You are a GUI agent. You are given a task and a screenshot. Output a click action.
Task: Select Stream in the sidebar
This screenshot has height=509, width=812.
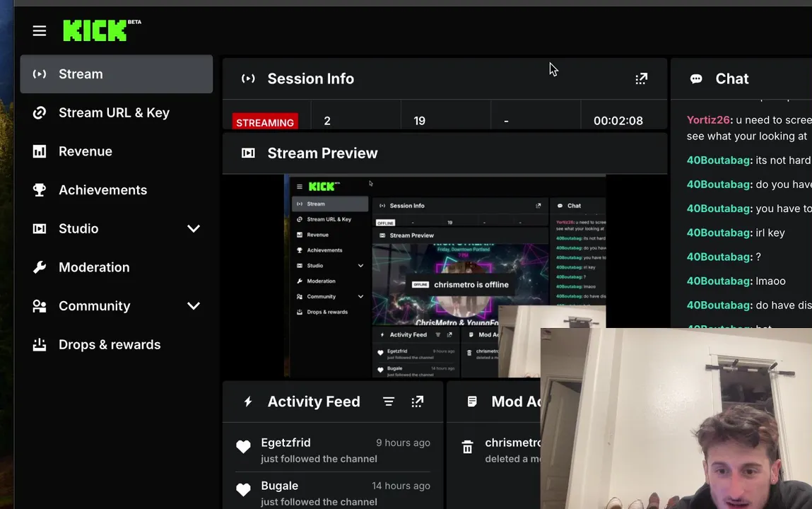click(117, 74)
